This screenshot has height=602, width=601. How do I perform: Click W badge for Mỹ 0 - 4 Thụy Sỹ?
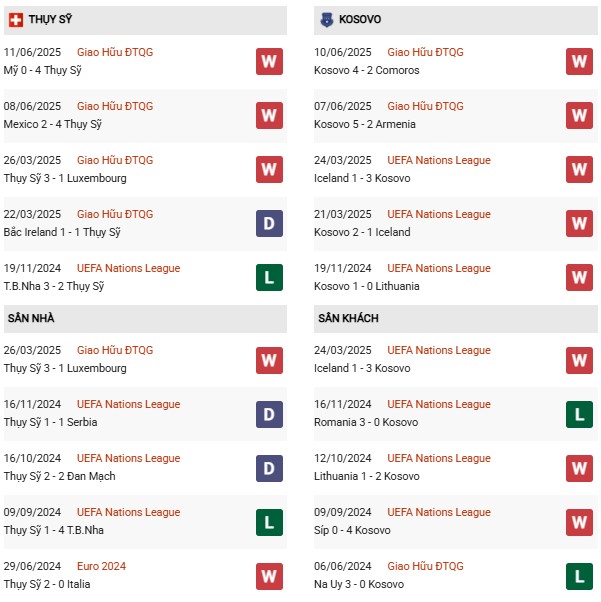[x=269, y=61]
